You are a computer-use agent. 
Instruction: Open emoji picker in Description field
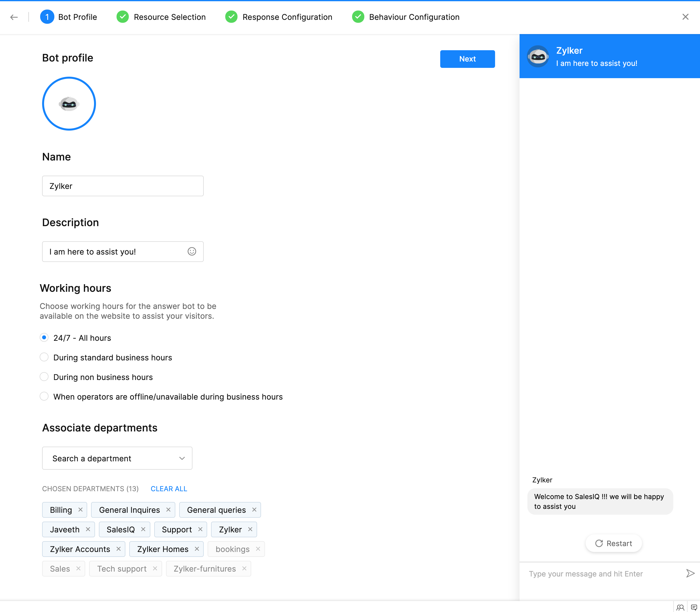[x=192, y=251]
